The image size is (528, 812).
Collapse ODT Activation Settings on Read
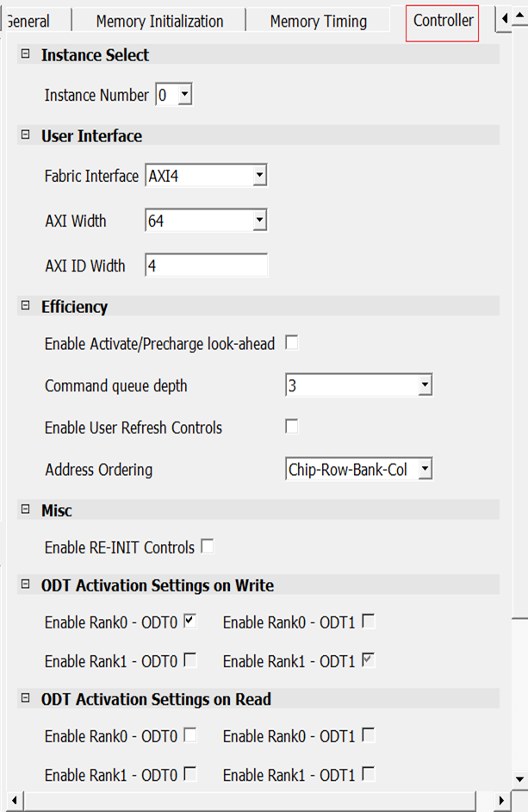(25, 698)
